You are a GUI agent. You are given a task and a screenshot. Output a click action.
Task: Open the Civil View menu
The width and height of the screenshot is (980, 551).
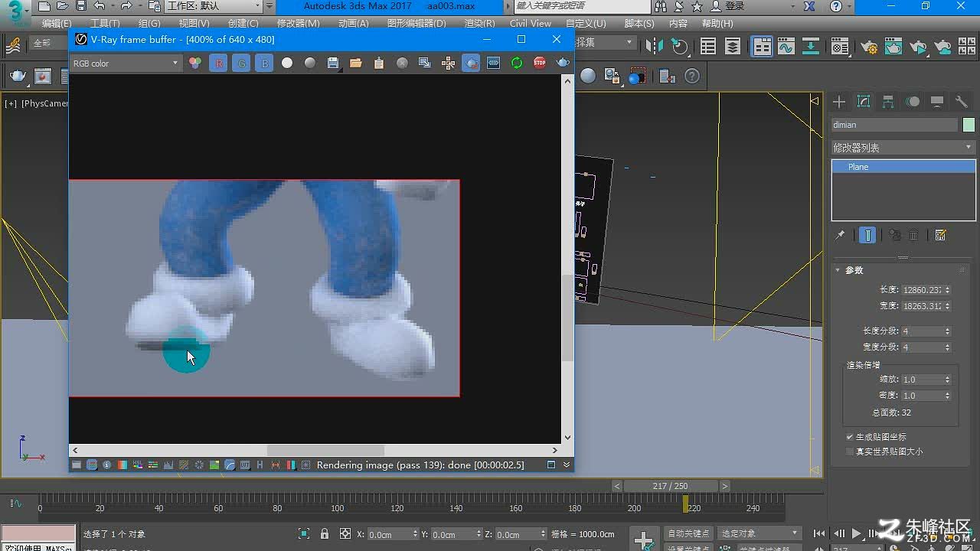(x=531, y=24)
